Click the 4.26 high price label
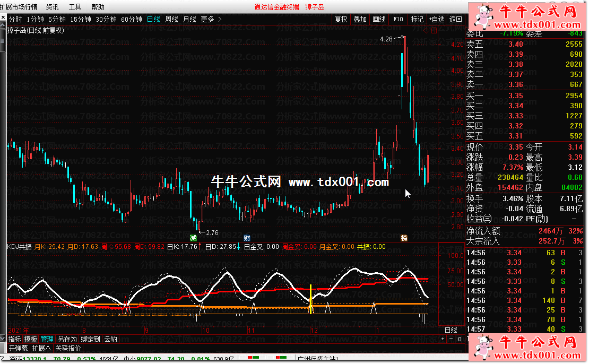589x364 pixels. [386, 39]
